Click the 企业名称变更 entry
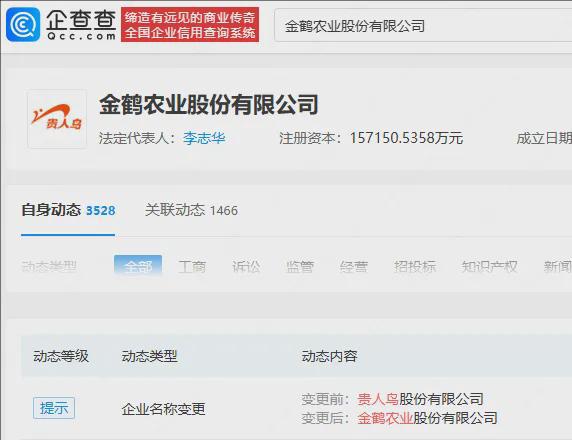 click(x=163, y=409)
